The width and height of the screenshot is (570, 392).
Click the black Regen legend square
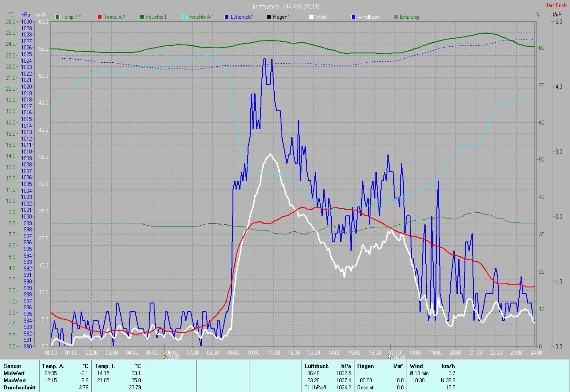269,17
